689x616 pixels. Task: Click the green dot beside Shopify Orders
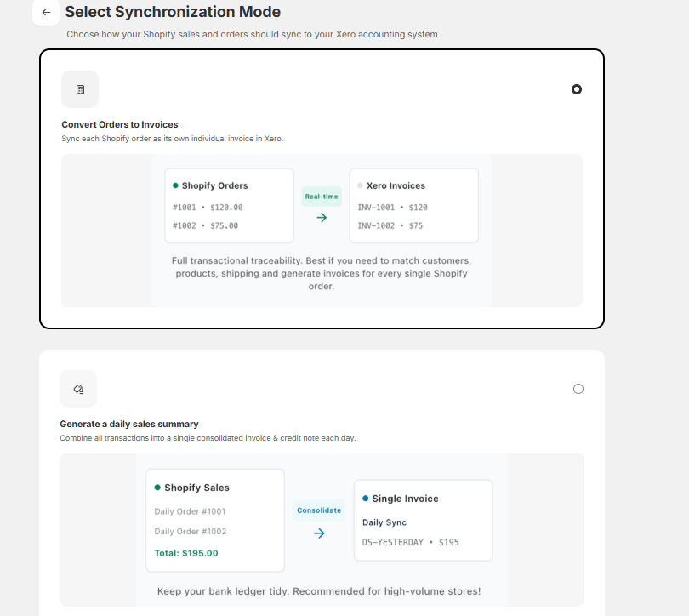[x=175, y=185]
